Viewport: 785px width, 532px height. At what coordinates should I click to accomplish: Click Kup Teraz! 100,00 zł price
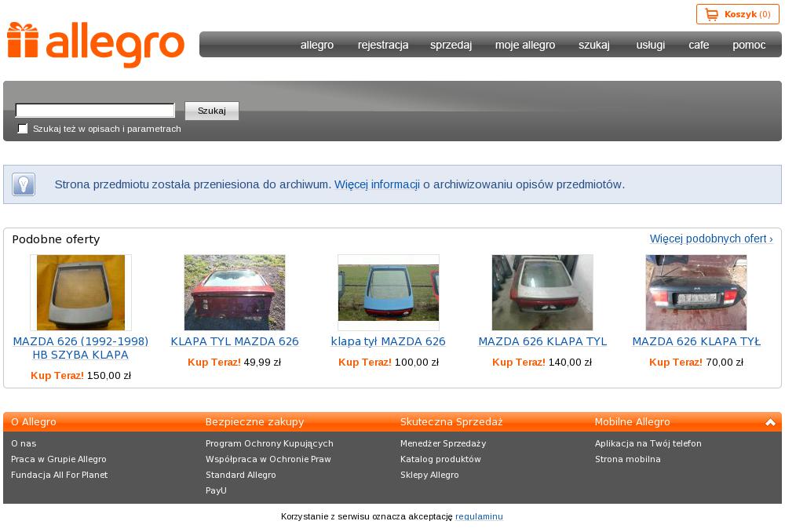point(389,363)
